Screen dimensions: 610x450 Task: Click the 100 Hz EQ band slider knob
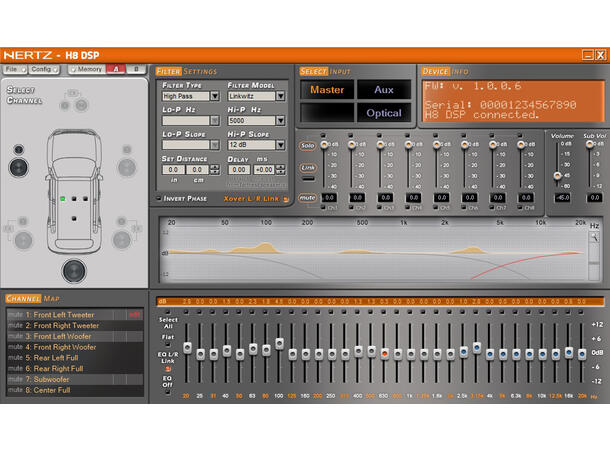point(279,343)
